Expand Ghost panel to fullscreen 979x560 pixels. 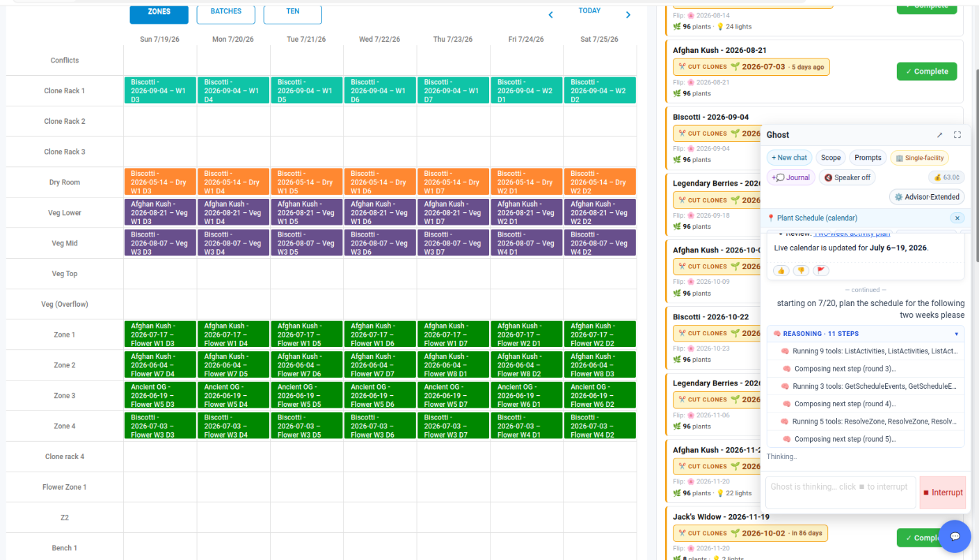(957, 135)
